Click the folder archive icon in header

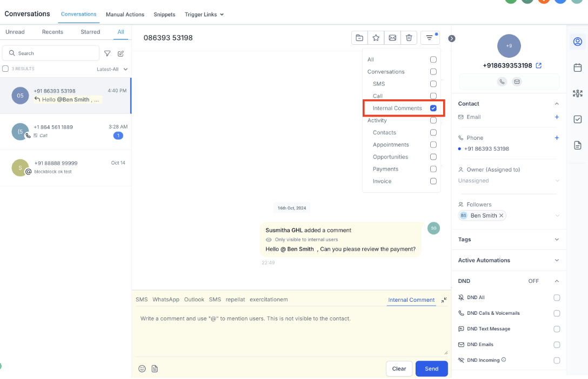pos(359,38)
